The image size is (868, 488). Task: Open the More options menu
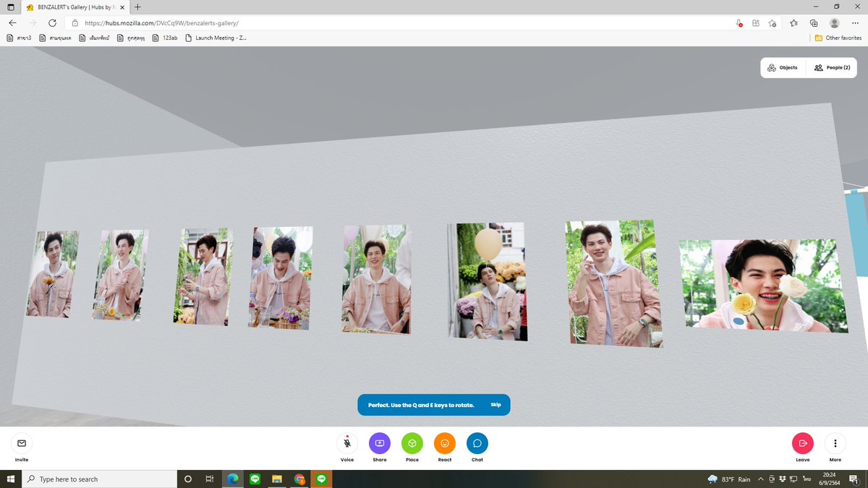pos(835,443)
